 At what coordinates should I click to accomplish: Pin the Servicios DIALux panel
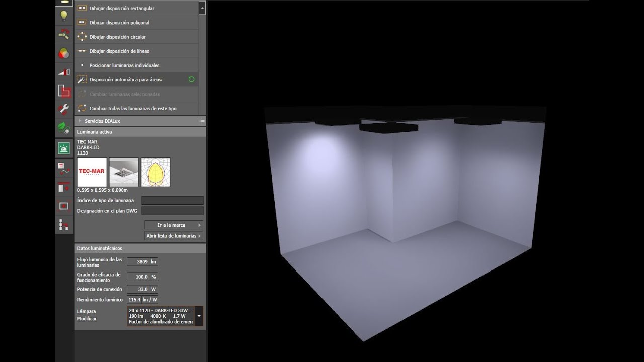(x=202, y=121)
